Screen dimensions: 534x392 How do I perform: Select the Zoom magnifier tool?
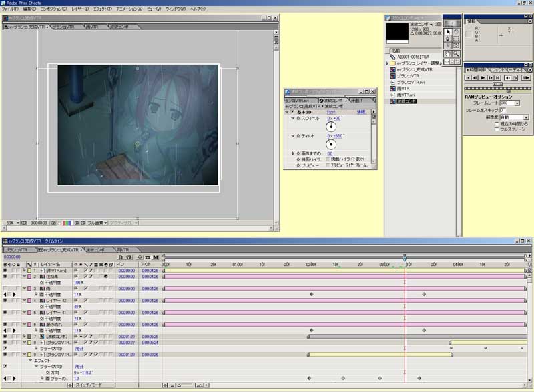(x=456, y=54)
